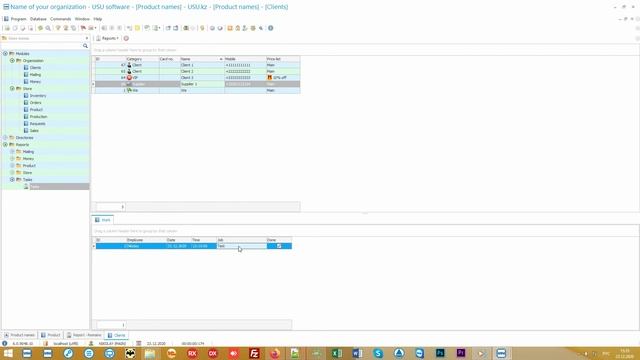Select the Client 2 row in clients table
Viewport: 640px width, 360px height.
197,71
